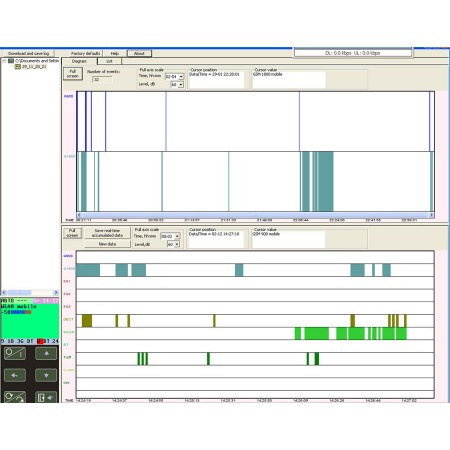The image size is (450, 450).
Task: Click the Number of events field
Action: [x=102, y=80]
